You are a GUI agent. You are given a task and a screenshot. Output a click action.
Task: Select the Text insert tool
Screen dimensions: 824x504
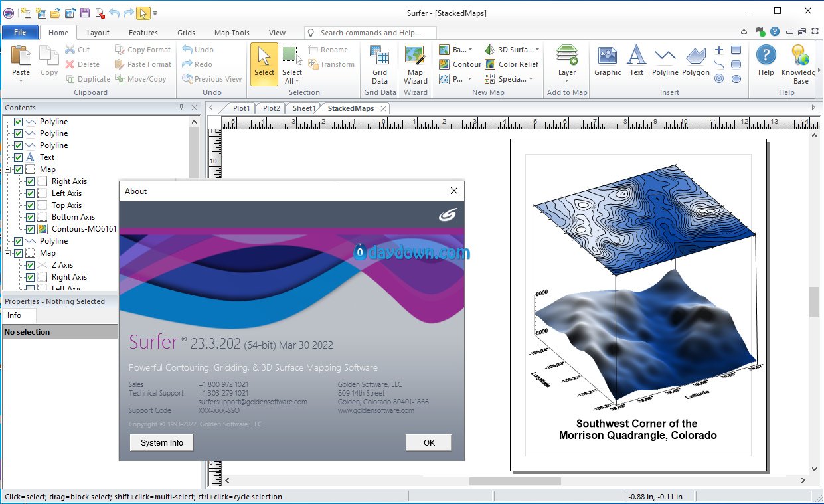pos(637,62)
